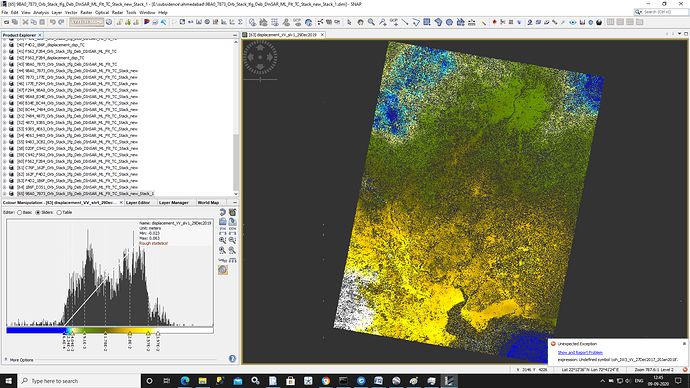
Task: Import colour palette from file icon
Action: (x=223, y=222)
